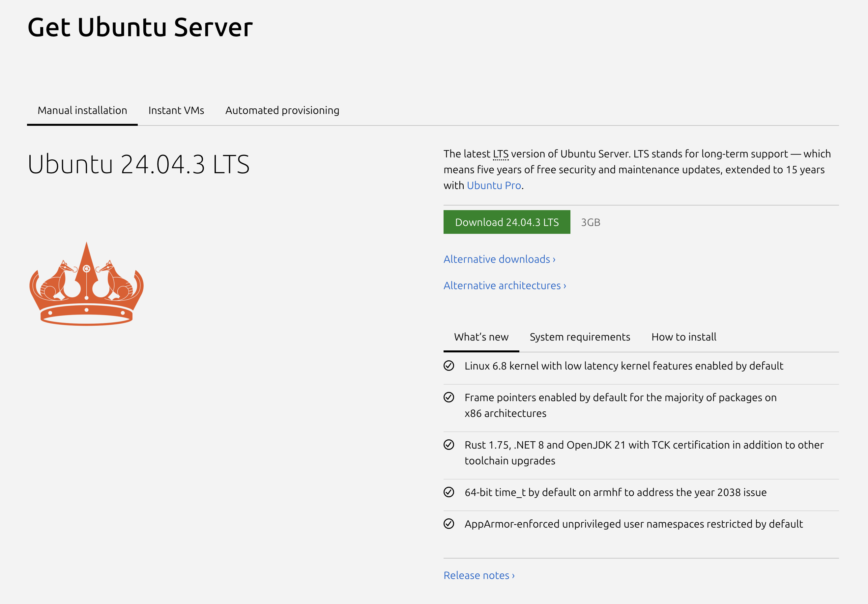Click checkmark icon beside 64-bit time_t item
Image resolution: width=868 pixels, height=604 pixels.
click(x=449, y=492)
